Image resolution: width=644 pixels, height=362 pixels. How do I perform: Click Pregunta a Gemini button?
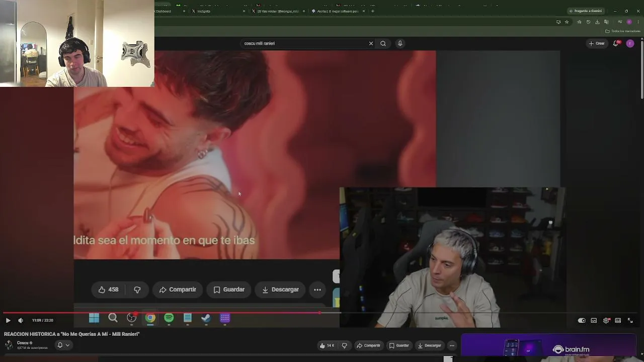click(x=585, y=11)
